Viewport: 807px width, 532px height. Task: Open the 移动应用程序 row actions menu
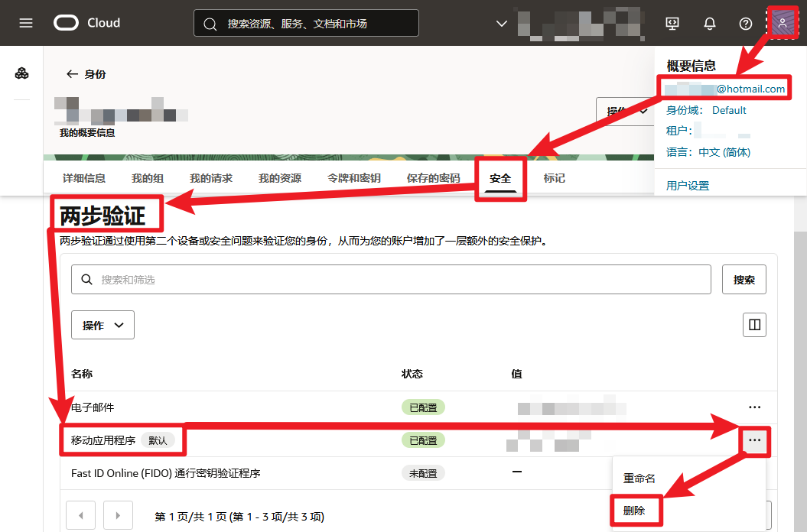pyautogui.click(x=754, y=440)
